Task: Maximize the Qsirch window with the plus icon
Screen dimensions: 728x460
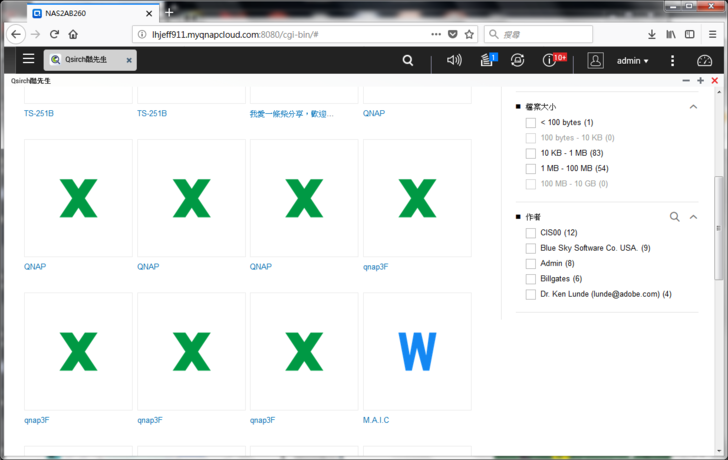Action: coord(700,81)
